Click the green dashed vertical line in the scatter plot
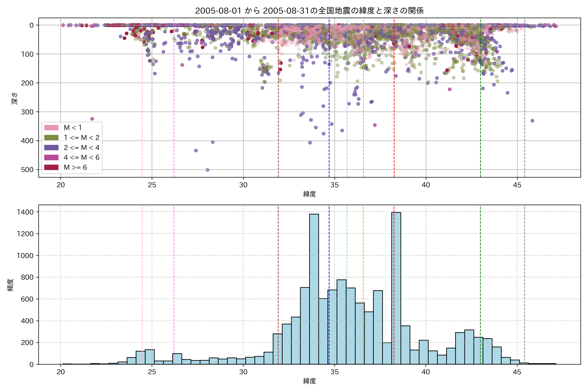The height and width of the screenshot is (392, 588). pos(481,100)
